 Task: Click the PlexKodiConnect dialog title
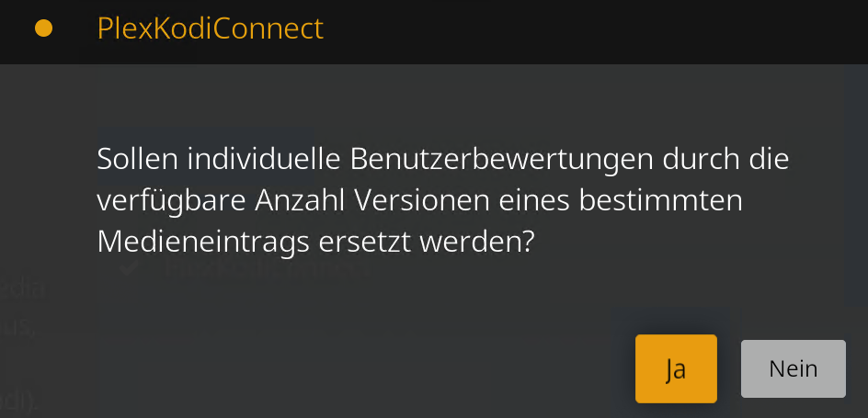(x=210, y=28)
